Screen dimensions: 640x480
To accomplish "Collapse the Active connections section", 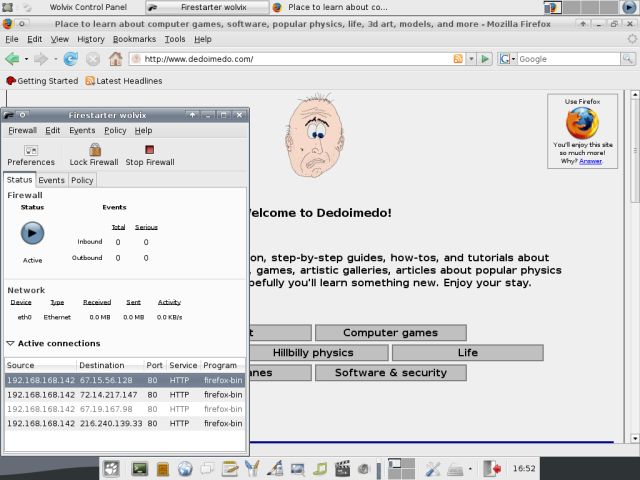I will pos(11,343).
